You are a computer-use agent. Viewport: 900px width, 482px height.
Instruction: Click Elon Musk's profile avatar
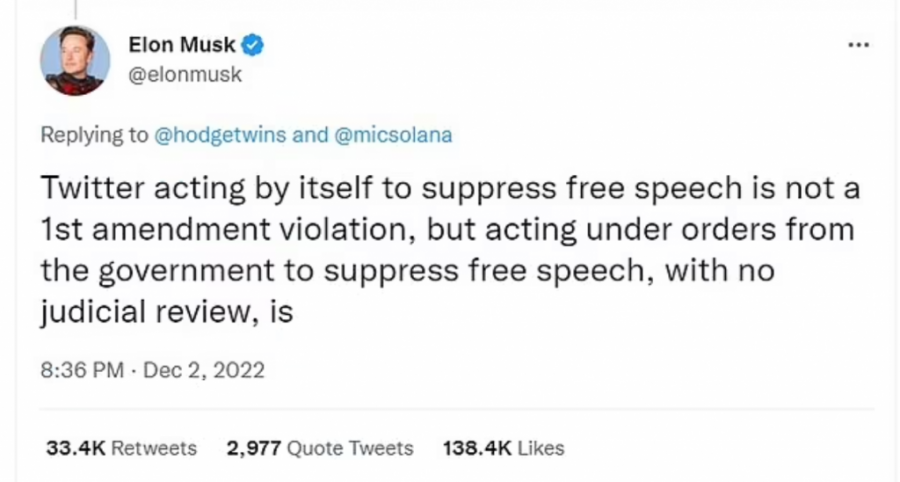[x=75, y=60]
